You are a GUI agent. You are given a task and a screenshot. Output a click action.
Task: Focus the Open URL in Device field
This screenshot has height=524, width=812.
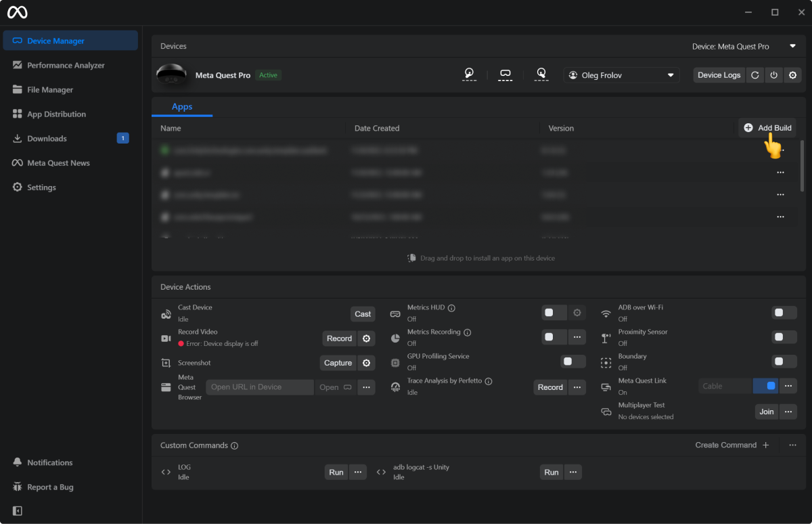pos(260,387)
